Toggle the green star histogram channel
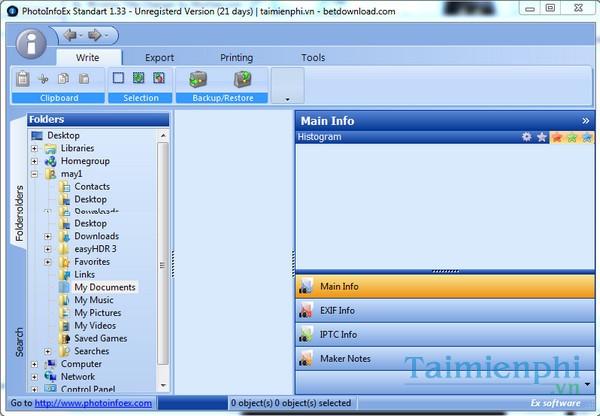 click(572, 137)
